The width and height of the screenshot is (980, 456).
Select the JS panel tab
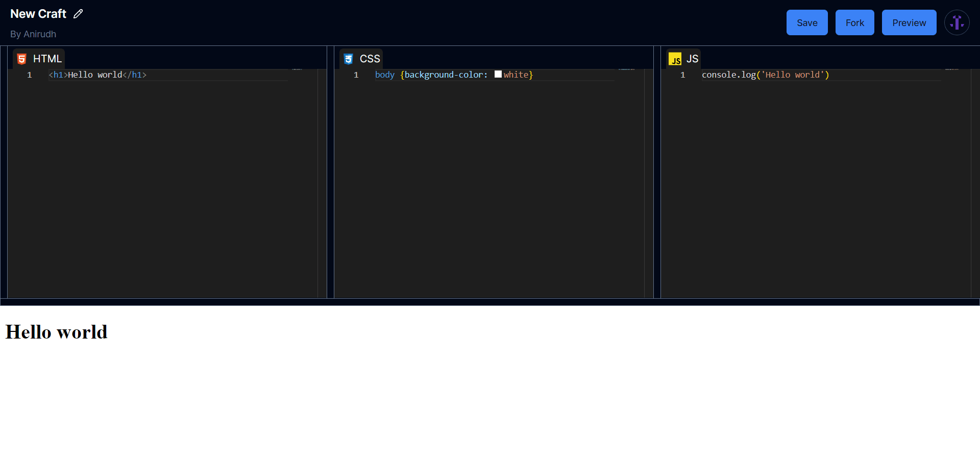pos(683,59)
